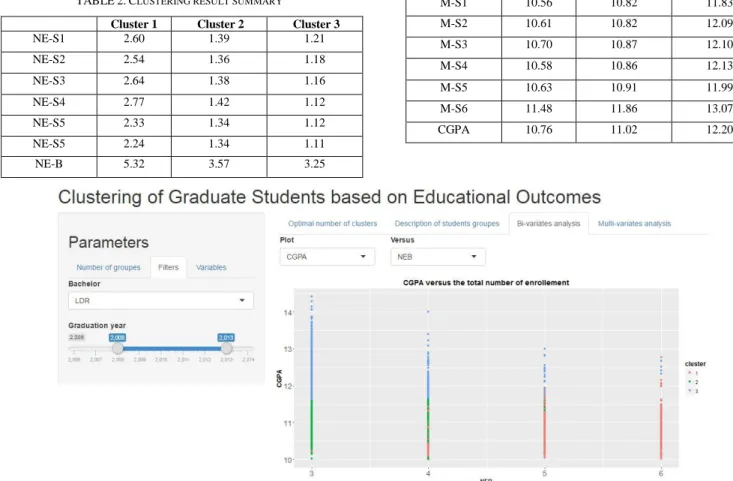Click the CGPA versus enrollement chart title
Viewport: 733px width, 481px height.
click(x=486, y=282)
